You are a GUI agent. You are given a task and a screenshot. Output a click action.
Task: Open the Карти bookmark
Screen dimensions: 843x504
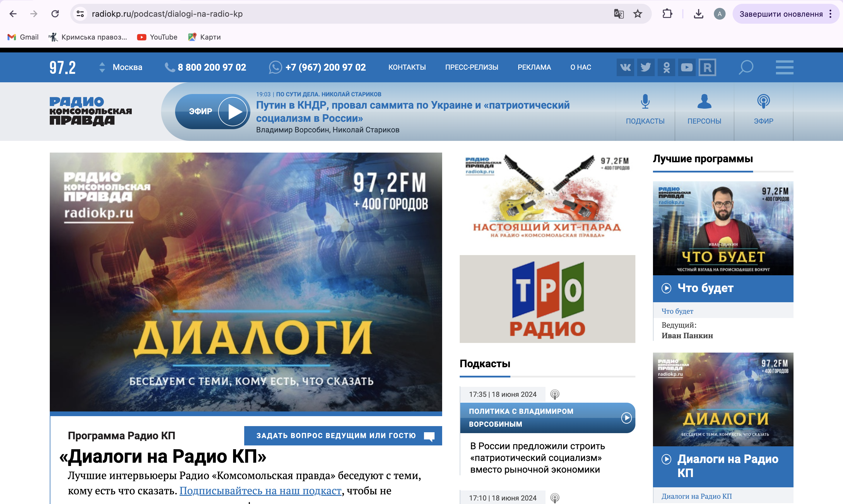[x=204, y=37]
